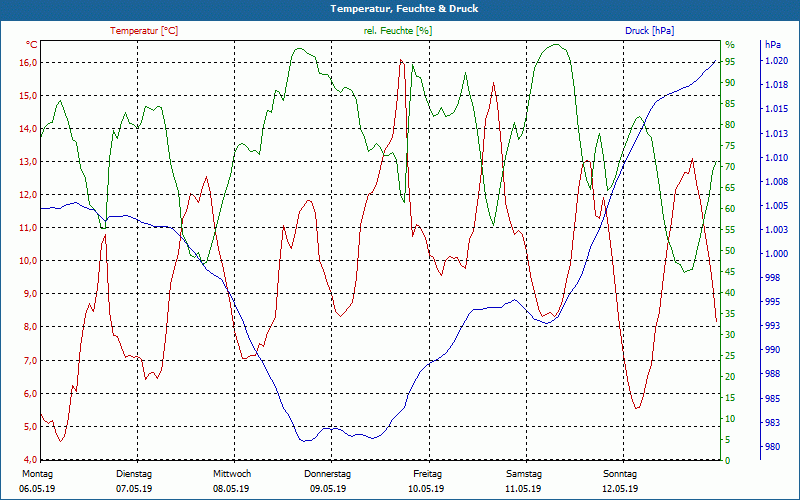Click the green '40' humidity axis value

coord(730,293)
